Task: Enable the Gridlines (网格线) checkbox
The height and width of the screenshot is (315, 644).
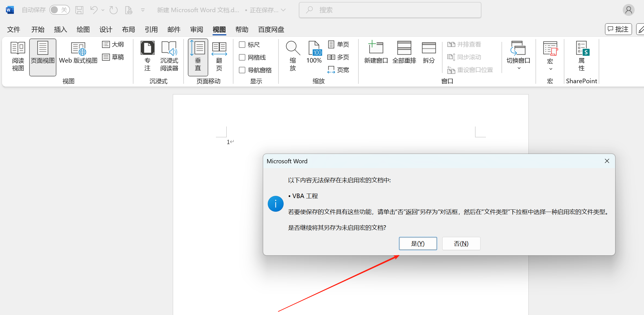Action: click(x=242, y=57)
